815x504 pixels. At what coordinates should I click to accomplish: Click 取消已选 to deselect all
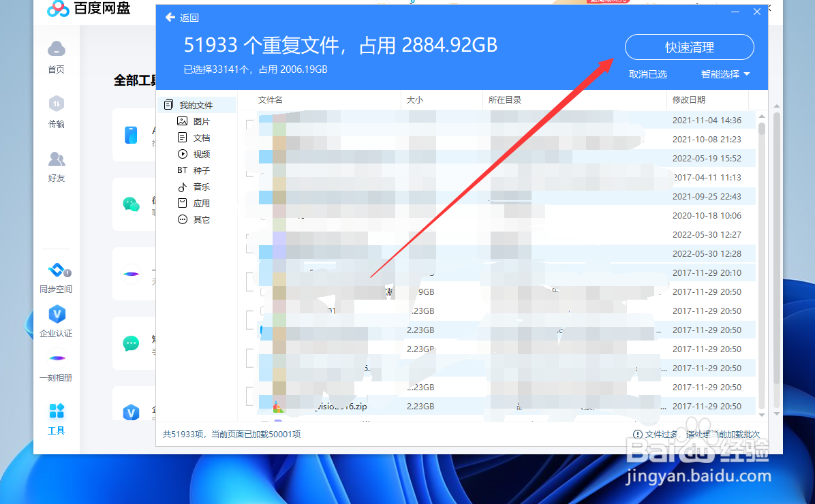coord(647,74)
